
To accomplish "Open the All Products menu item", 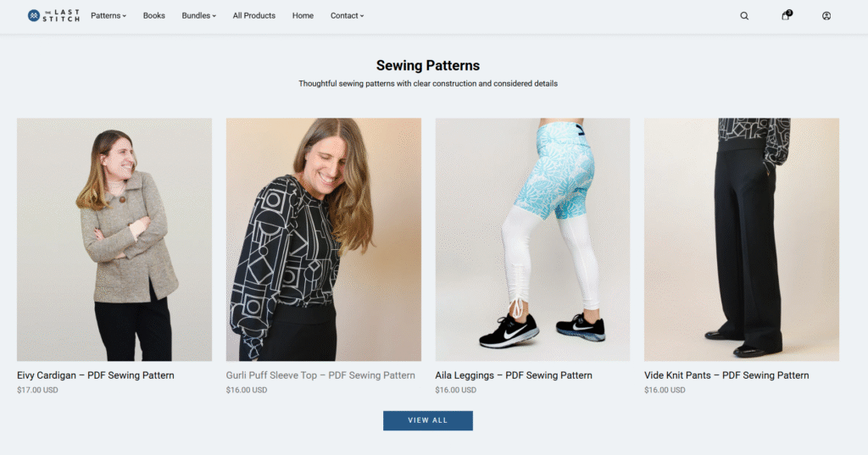I will point(254,15).
